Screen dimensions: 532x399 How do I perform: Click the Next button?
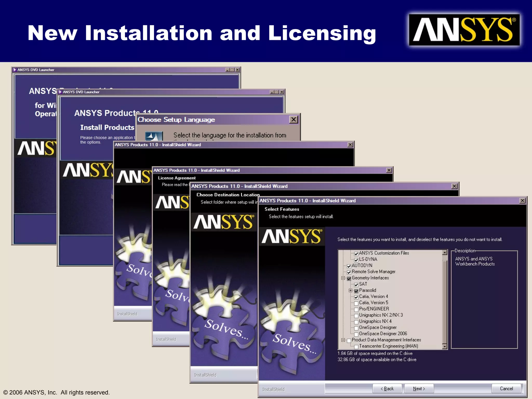pos(419,389)
